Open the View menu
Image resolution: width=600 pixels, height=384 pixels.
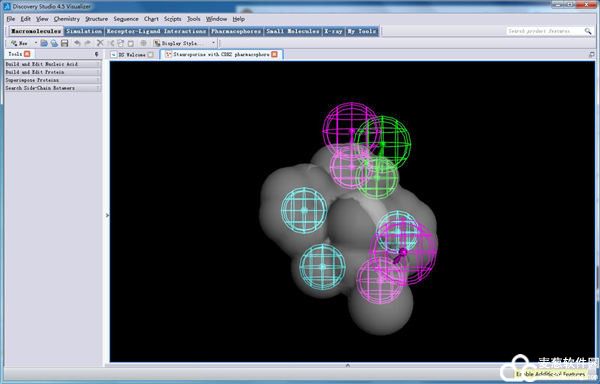42,19
